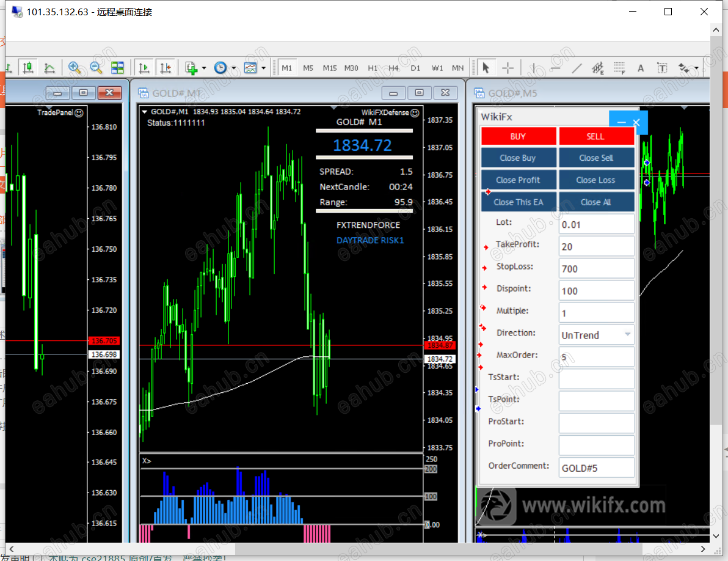This screenshot has height=561, width=728.
Task: Expand the indicators dropdown arrow
Action: pos(204,68)
